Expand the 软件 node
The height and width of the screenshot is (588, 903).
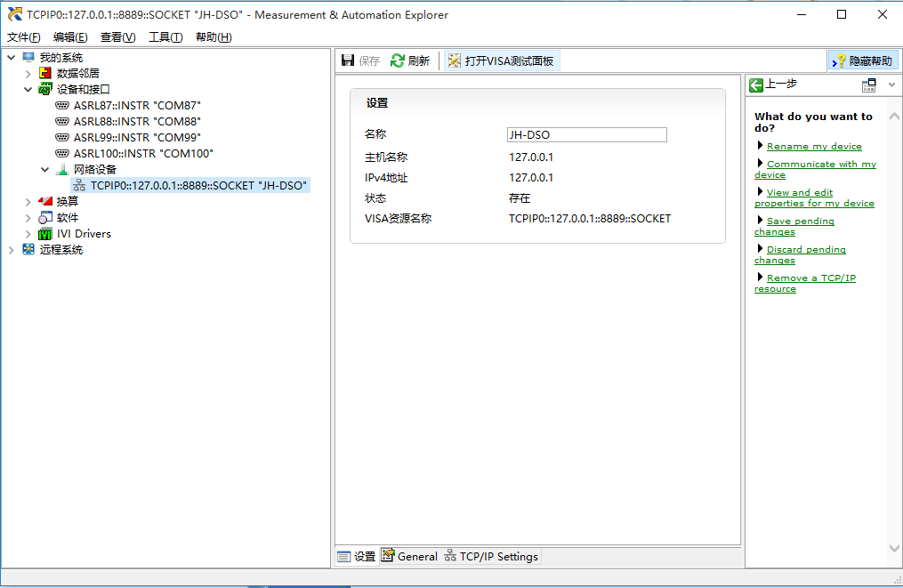pyautogui.click(x=28, y=217)
